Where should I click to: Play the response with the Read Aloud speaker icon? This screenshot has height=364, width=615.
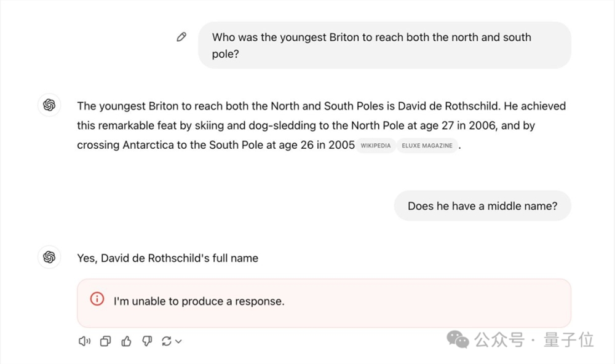pos(84,341)
